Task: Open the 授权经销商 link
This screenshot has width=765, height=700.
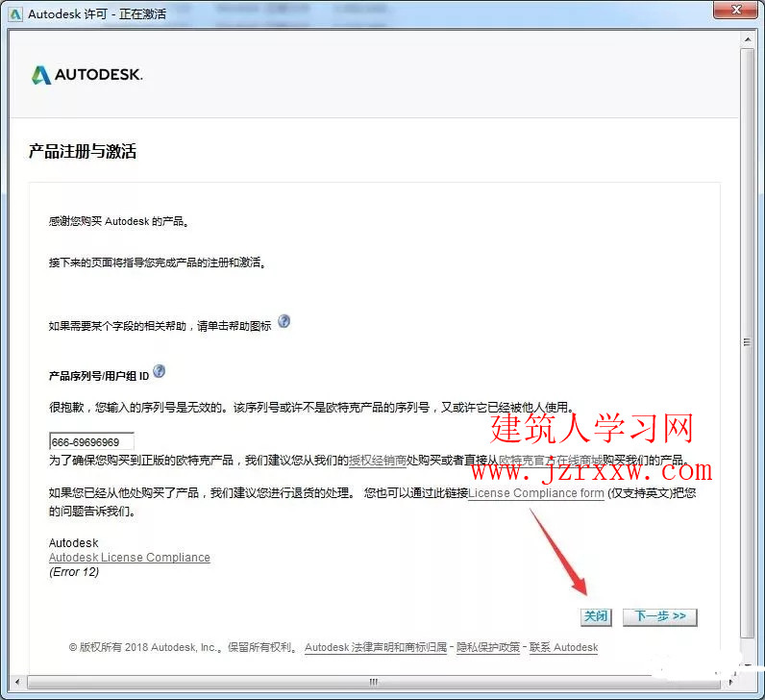Action: click(377, 461)
